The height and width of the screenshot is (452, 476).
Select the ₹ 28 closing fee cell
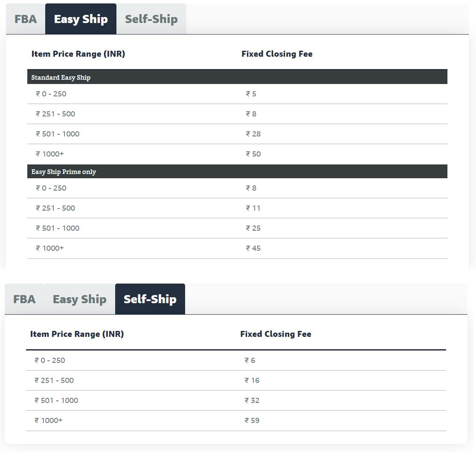253,134
